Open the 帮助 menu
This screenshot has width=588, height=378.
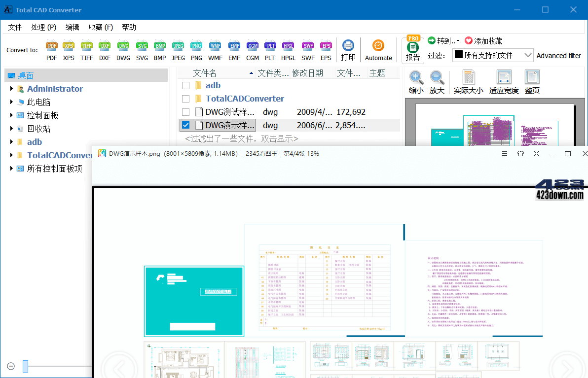click(x=129, y=27)
